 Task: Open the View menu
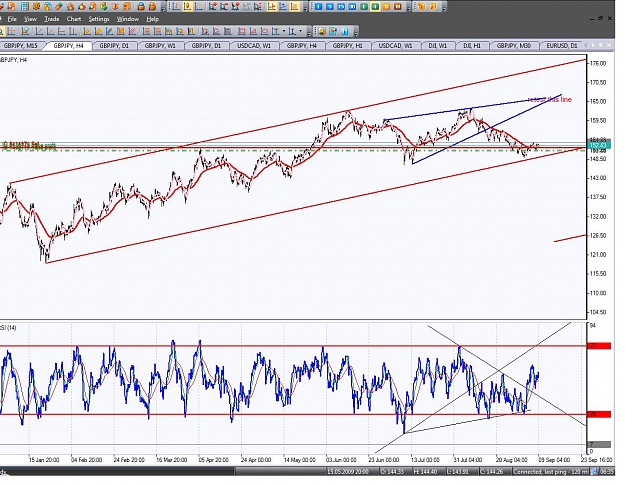click(30, 19)
